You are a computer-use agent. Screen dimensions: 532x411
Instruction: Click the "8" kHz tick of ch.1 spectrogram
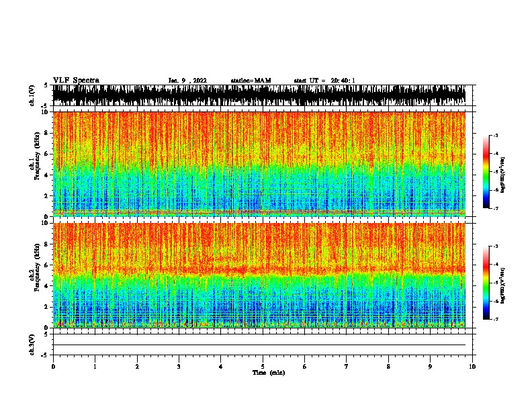tap(47, 133)
